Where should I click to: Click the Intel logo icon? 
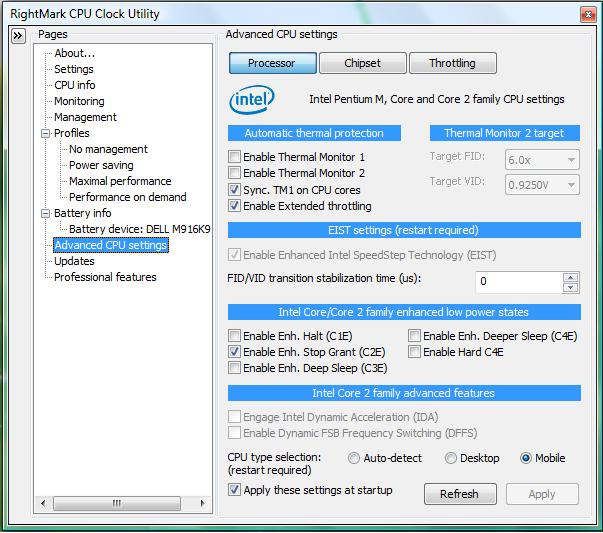tap(252, 100)
